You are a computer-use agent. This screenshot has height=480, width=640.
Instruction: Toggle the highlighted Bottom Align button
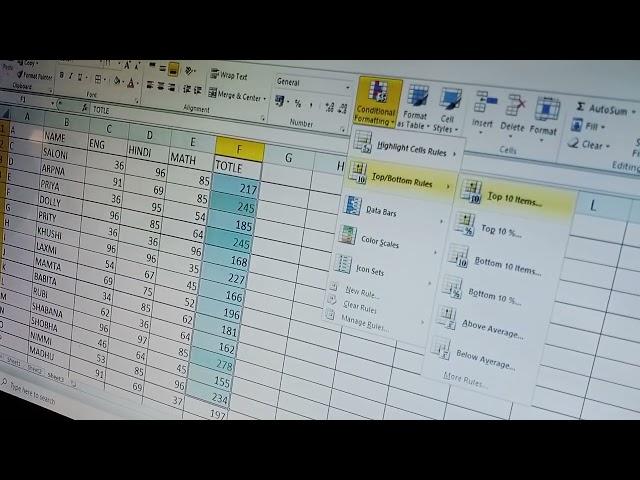tap(173, 69)
